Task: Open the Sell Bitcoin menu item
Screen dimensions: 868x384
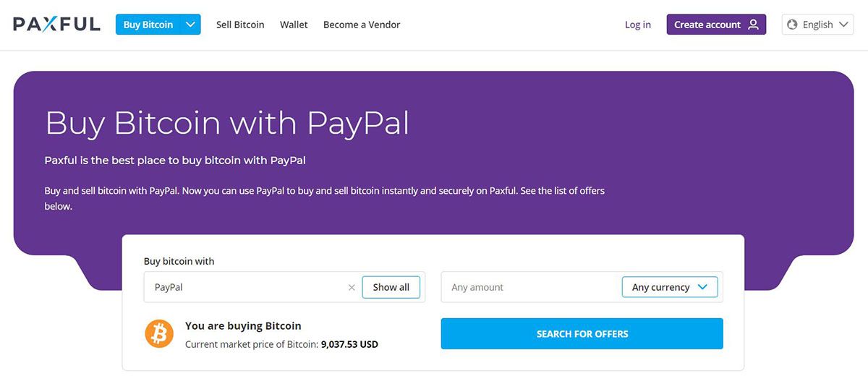Action: tap(240, 25)
